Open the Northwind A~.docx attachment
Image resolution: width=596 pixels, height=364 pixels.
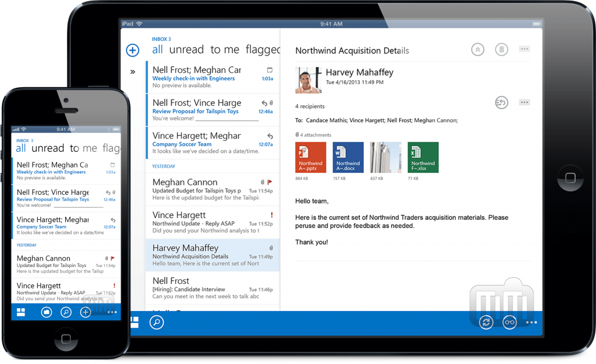[348, 157]
